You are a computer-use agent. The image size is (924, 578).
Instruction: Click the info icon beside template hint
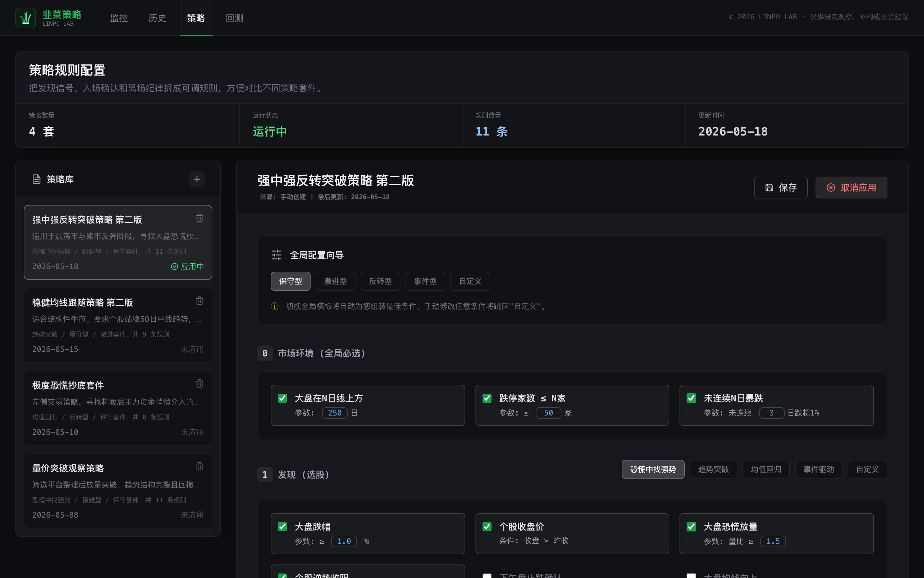[x=275, y=306]
